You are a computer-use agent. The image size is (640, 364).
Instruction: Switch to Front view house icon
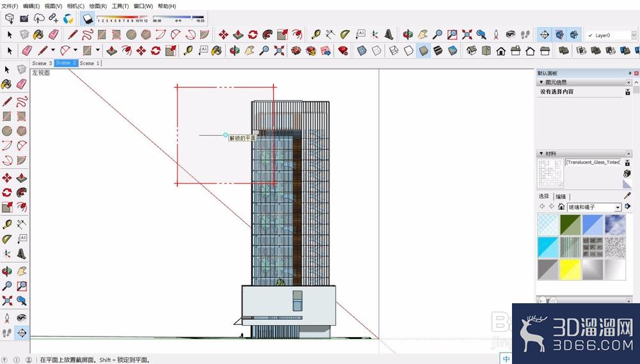(x=501, y=51)
